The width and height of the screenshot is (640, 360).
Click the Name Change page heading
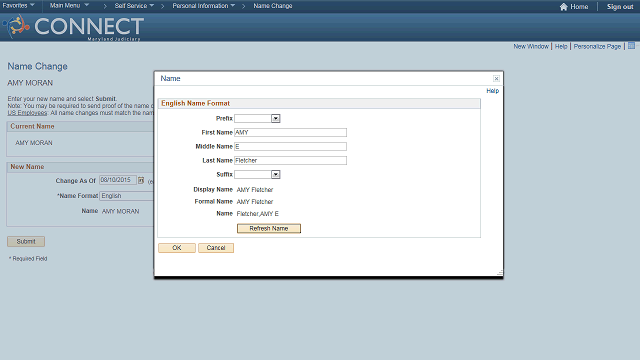(x=38, y=66)
